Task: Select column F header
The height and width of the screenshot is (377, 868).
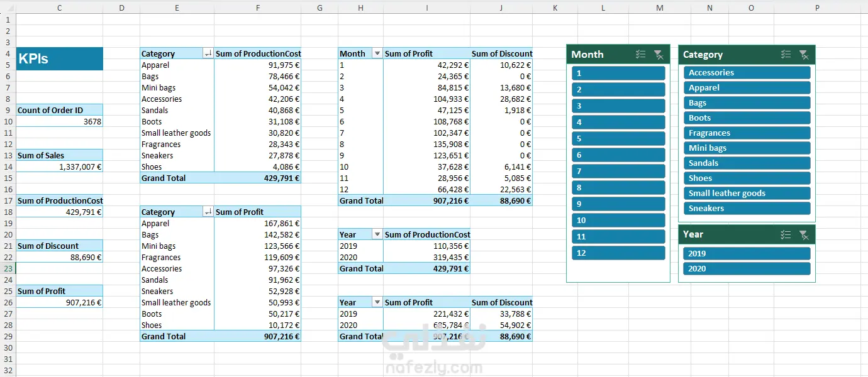Action: tap(257, 8)
